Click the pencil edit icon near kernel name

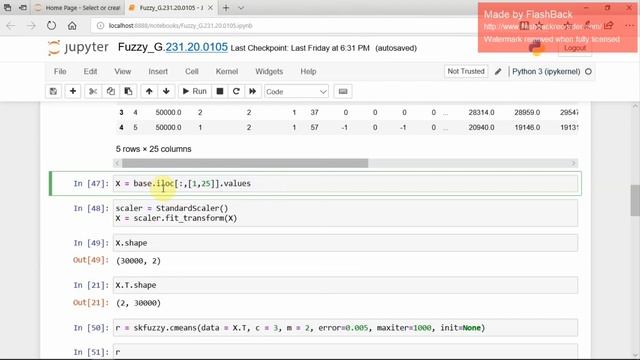pos(498,71)
